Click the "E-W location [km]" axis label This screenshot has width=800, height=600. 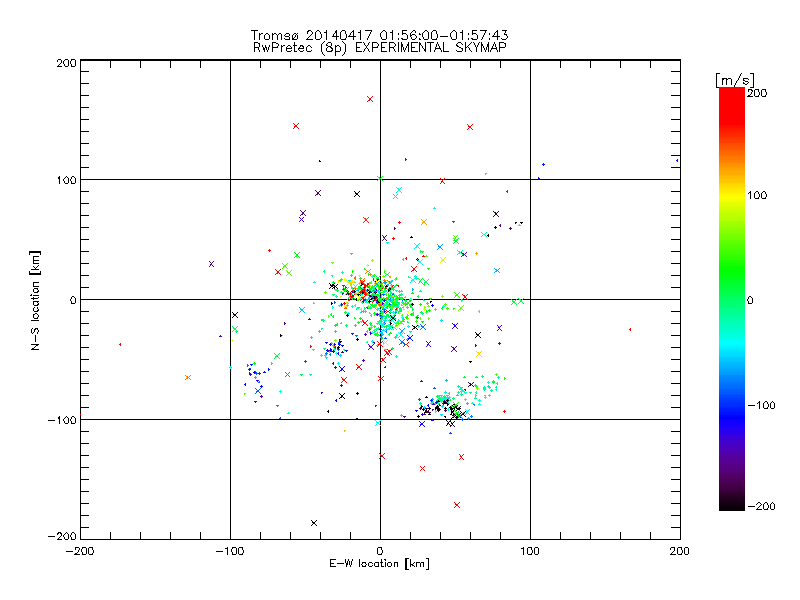(379, 563)
